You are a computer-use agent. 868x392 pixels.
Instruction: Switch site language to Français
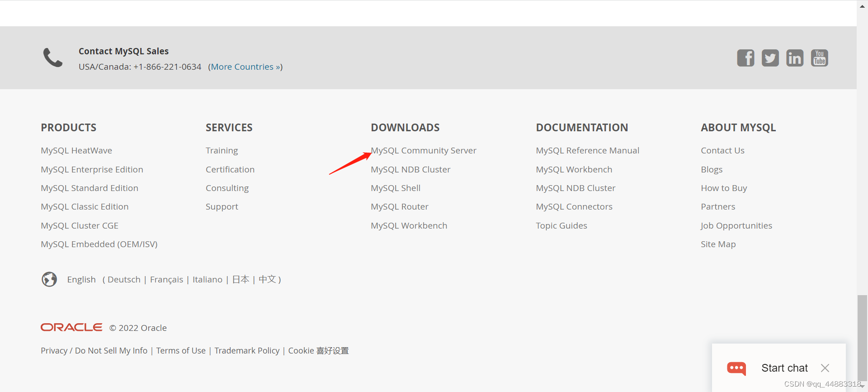point(166,279)
